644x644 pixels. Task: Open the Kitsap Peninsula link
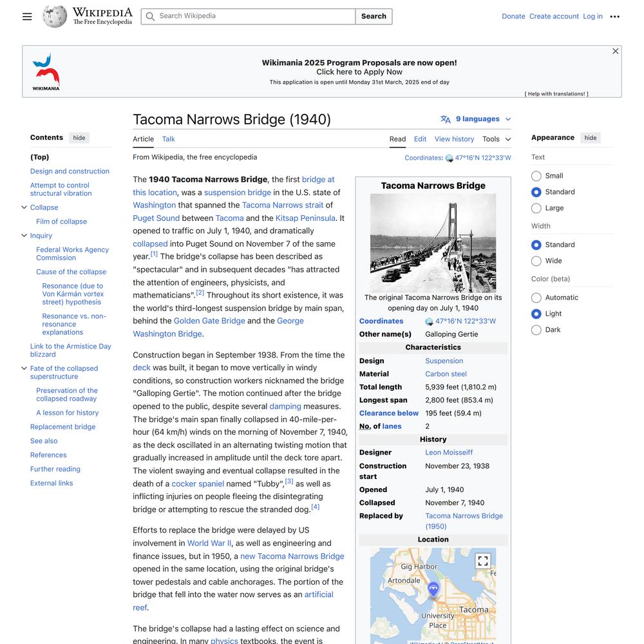[x=305, y=218]
